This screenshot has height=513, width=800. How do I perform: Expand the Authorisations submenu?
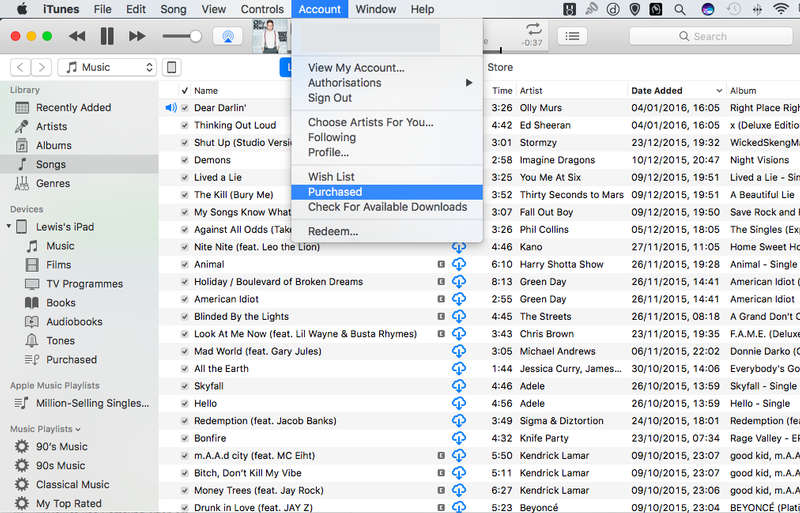click(387, 83)
